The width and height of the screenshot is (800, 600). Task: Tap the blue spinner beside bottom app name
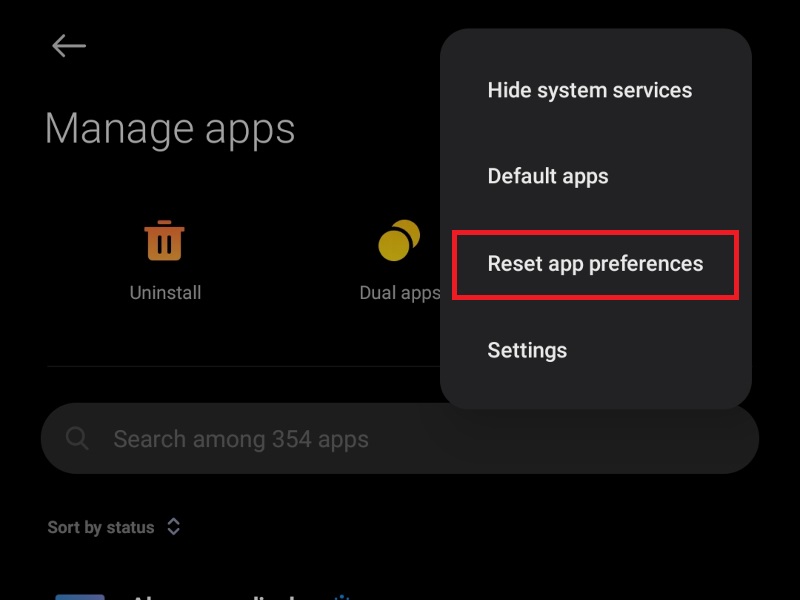342,596
